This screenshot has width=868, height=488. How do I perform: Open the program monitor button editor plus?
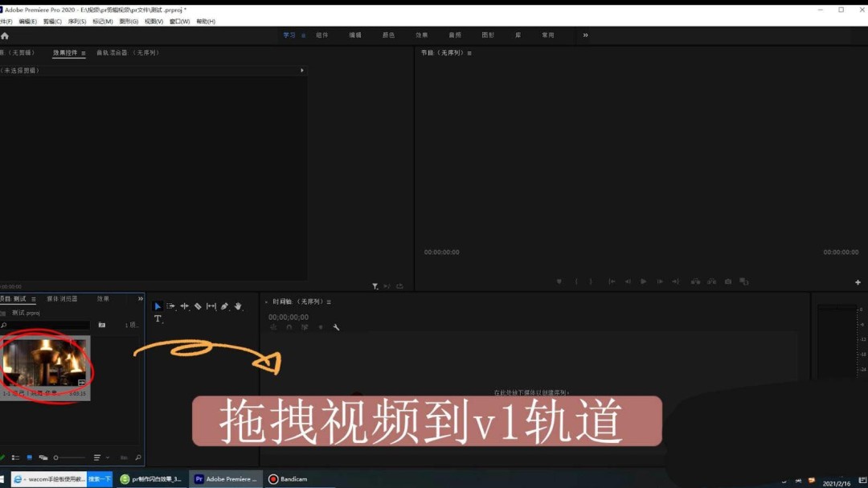[x=858, y=282]
